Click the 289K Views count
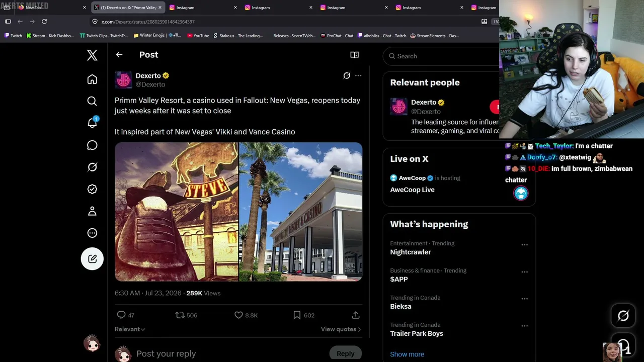The width and height of the screenshot is (644, 362). pyautogui.click(x=203, y=293)
